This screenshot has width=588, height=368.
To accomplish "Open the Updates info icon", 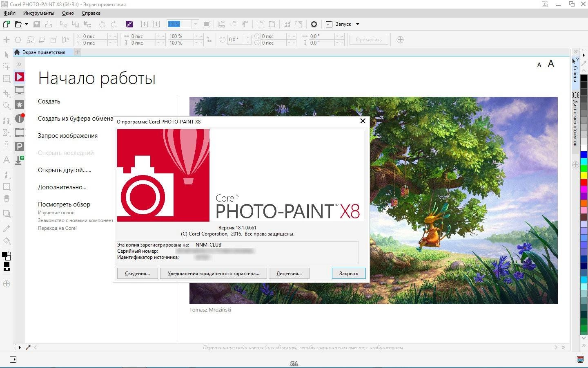I will pyautogui.click(x=20, y=119).
